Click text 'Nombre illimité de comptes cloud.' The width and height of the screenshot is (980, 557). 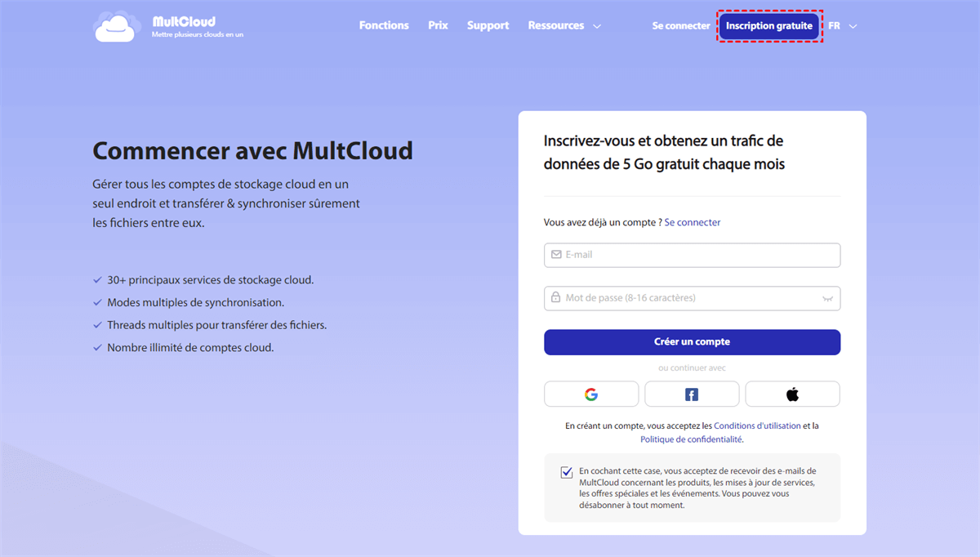(190, 347)
